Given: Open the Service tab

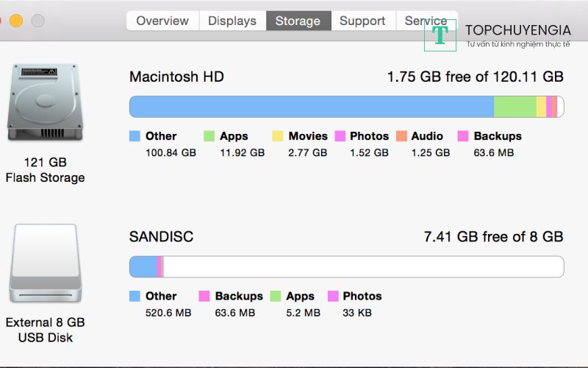Looking at the screenshot, I should [426, 21].
